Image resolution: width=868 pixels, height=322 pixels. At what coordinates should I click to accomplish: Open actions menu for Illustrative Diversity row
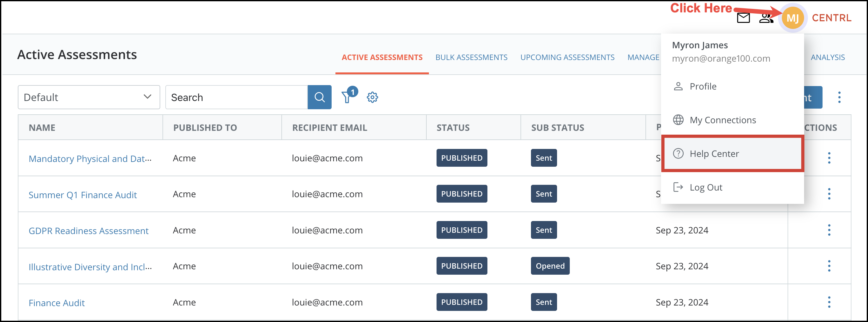point(829,266)
